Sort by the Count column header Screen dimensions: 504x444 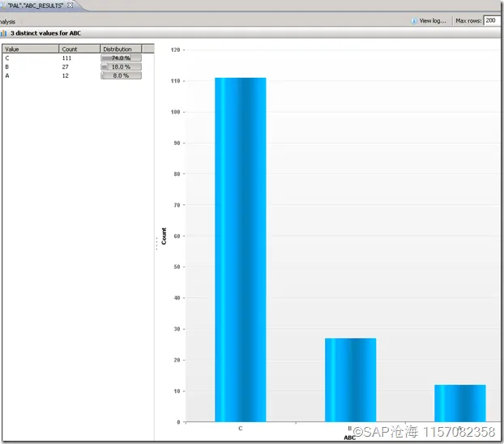(x=79, y=49)
